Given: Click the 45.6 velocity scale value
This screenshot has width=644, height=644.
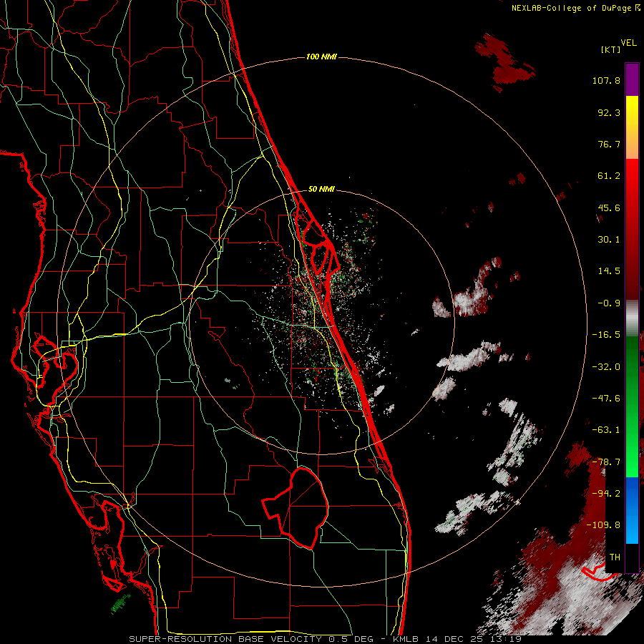Looking at the screenshot, I should click(x=609, y=208).
